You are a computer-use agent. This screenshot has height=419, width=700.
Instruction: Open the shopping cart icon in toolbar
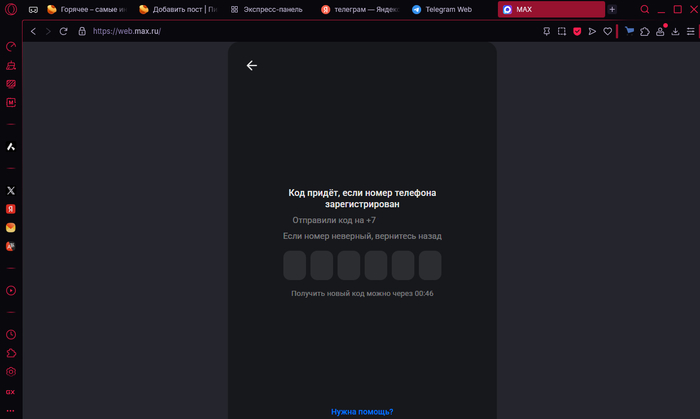[629, 31]
